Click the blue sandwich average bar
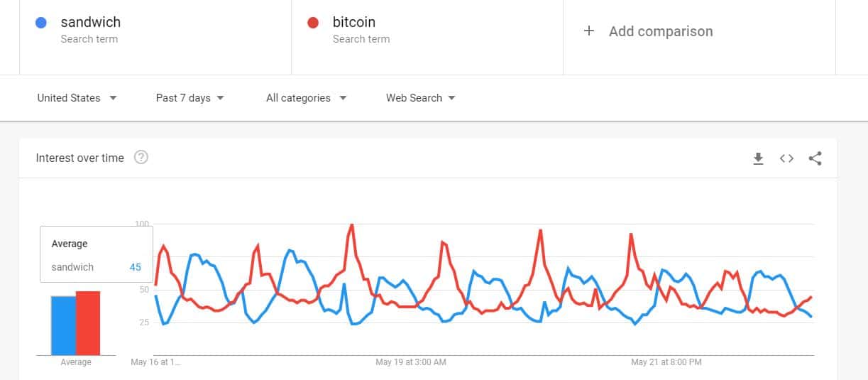Screen dimensions: 868x380 tap(63, 325)
